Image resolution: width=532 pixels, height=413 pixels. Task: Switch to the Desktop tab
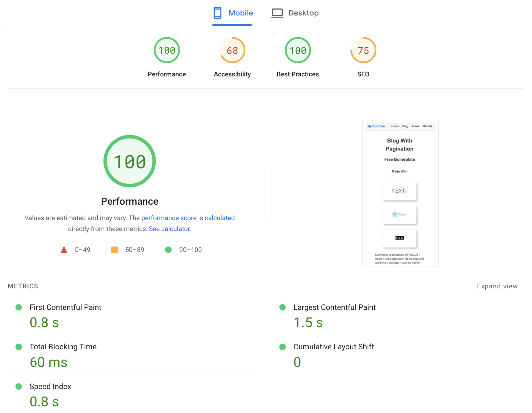(x=295, y=13)
